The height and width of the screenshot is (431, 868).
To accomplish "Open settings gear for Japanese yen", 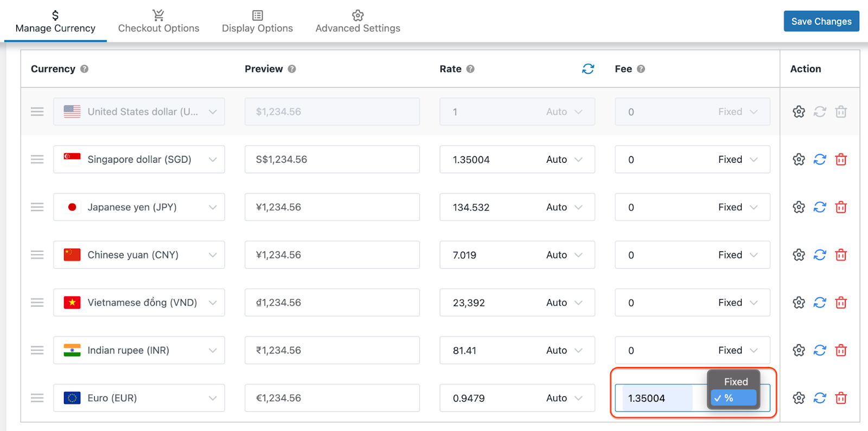I will point(799,207).
